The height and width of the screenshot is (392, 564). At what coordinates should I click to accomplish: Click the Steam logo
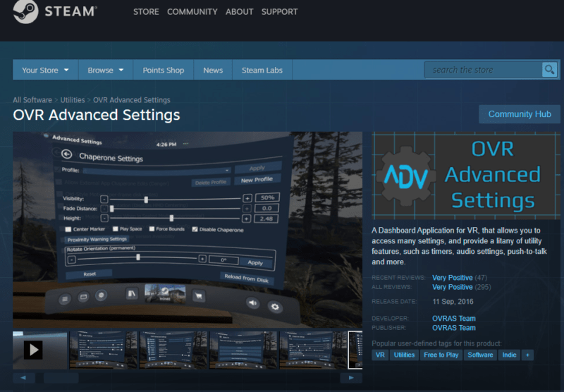pos(54,12)
